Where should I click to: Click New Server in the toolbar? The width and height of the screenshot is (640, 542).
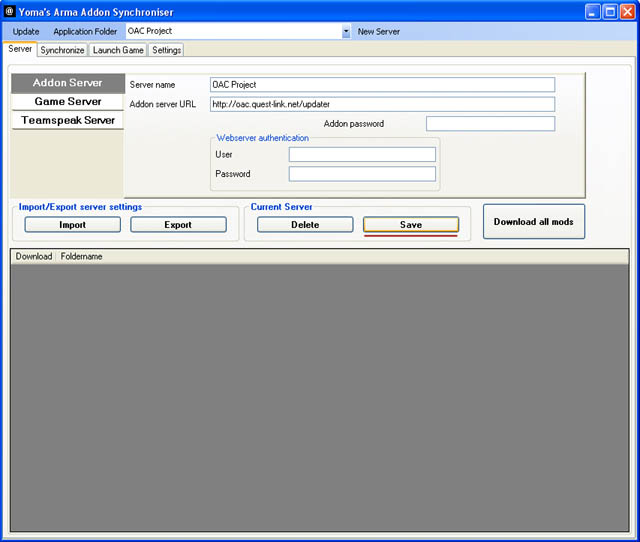tap(379, 32)
